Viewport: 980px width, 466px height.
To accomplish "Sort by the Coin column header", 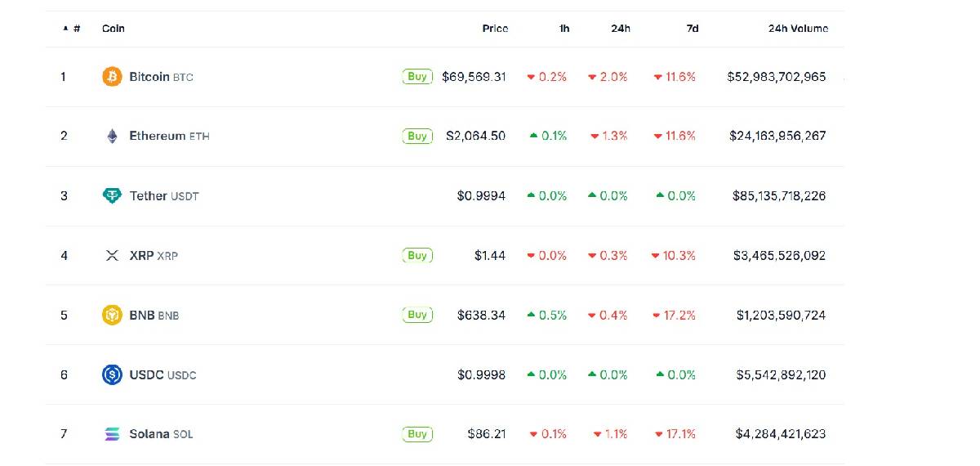I will (114, 29).
